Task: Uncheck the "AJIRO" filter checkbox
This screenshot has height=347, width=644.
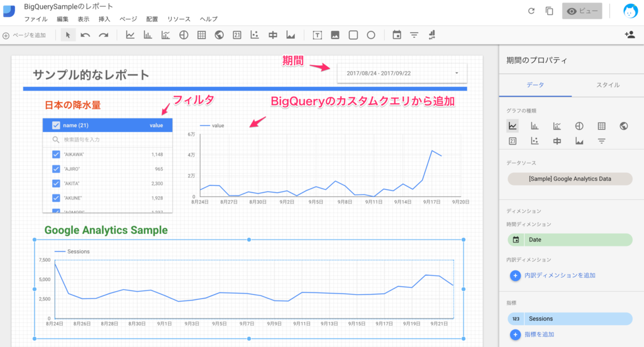Action: [x=56, y=168]
